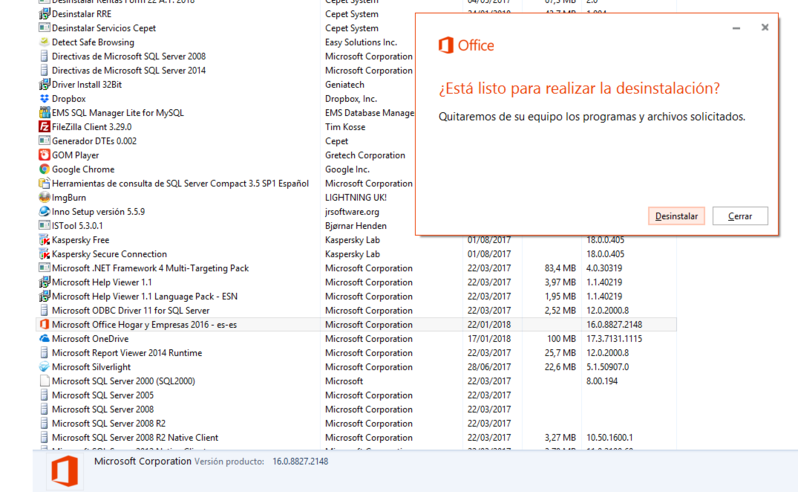Click publisher Easy Solutions Inc.
Screen dimensions: 798x492
click(361, 42)
